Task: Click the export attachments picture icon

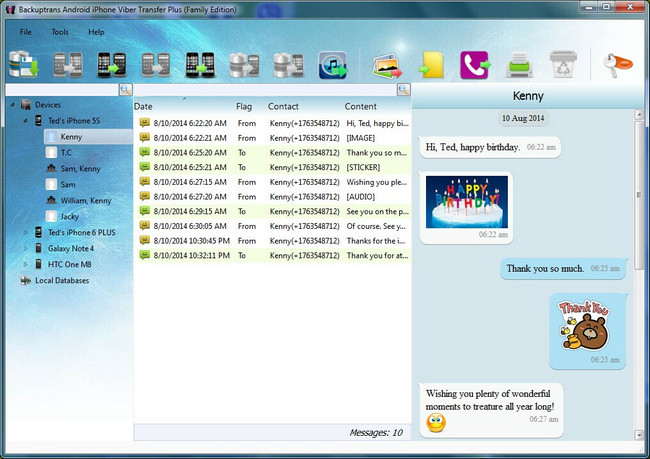Action: [387, 66]
